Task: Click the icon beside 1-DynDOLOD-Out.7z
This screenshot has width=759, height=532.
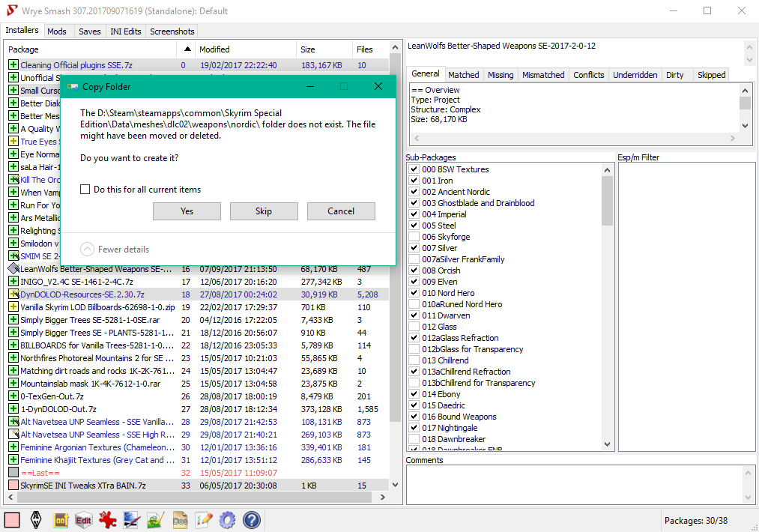Action: pyautogui.click(x=13, y=409)
